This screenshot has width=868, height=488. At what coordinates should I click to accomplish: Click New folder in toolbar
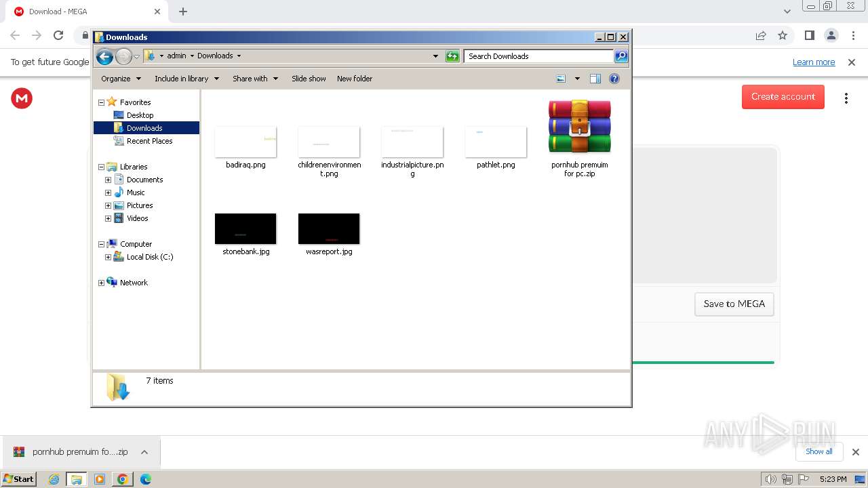tap(355, 79)
